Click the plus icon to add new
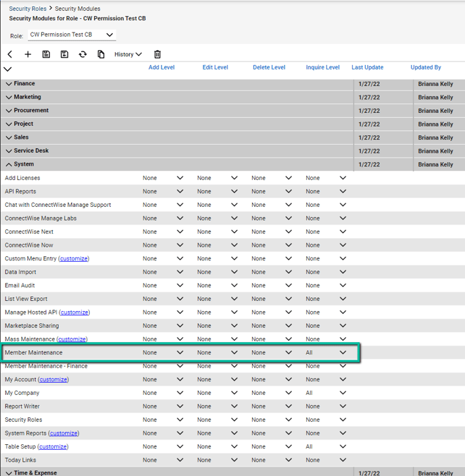 28,54
